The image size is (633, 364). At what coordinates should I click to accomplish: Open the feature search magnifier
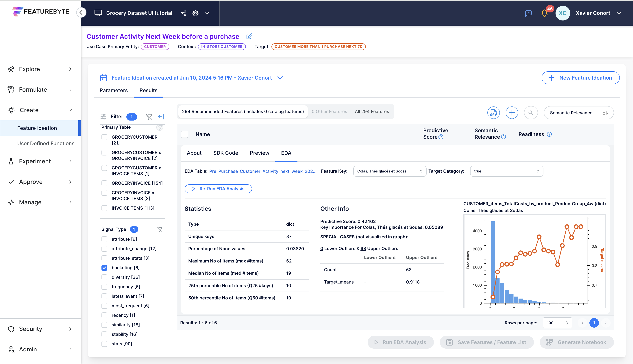click(x=531, y=112)
